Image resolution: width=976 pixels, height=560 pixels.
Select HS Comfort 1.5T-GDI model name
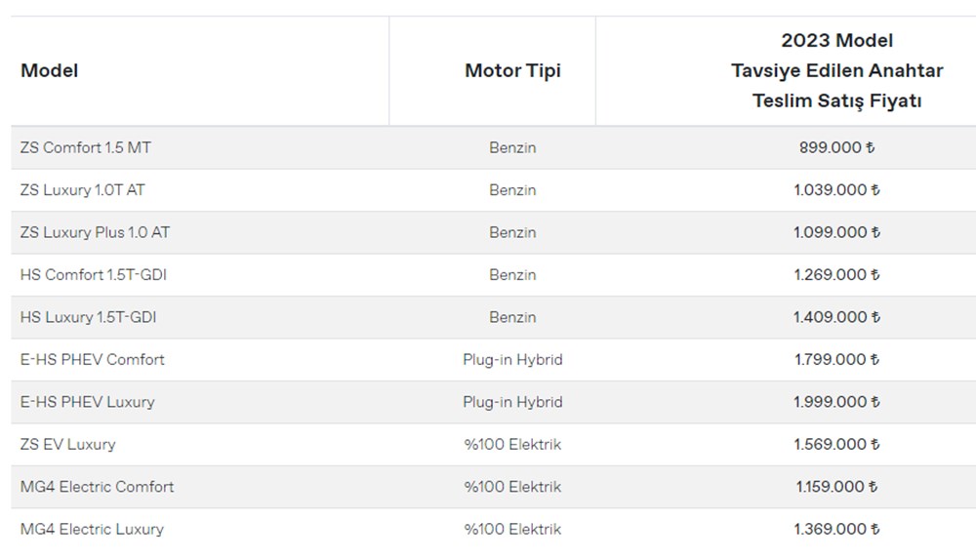93,274
